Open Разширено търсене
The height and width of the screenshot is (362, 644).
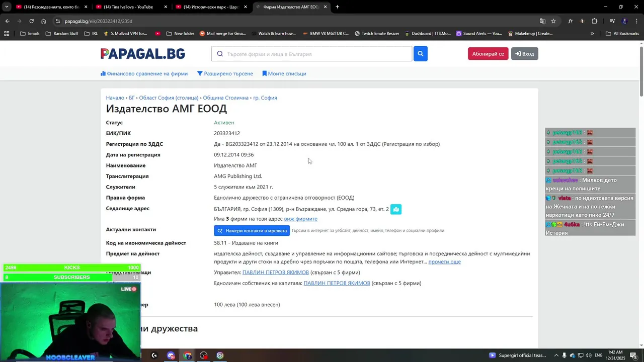225,73
